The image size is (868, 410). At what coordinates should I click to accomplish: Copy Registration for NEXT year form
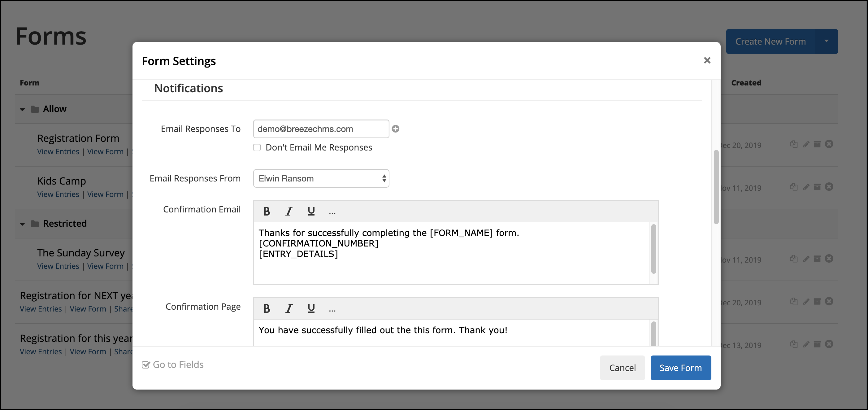coord(793,301)
